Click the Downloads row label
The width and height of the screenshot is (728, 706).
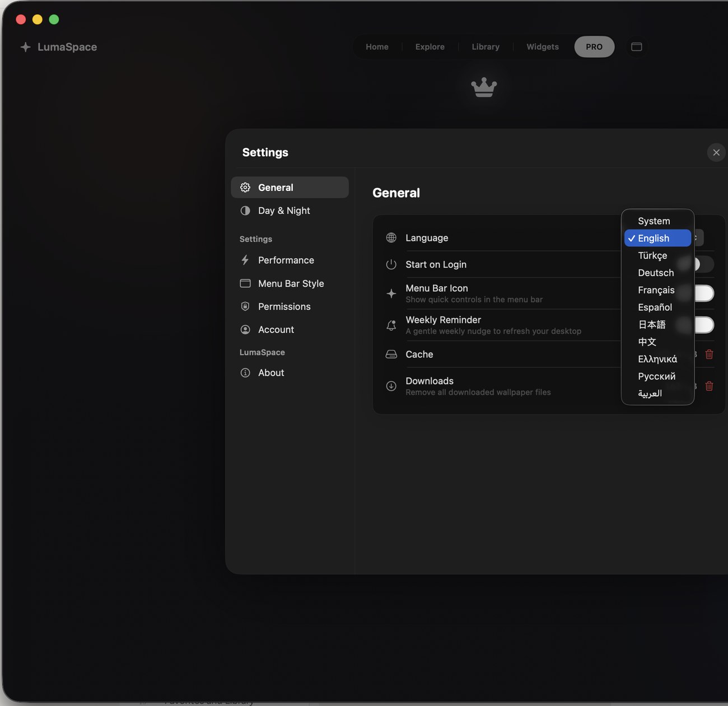430,381
